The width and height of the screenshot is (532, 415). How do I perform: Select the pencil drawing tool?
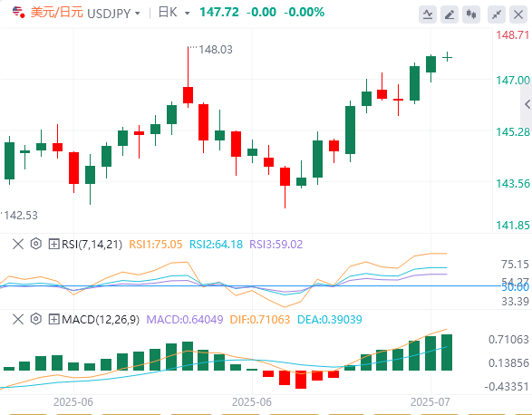click(450, 14)
